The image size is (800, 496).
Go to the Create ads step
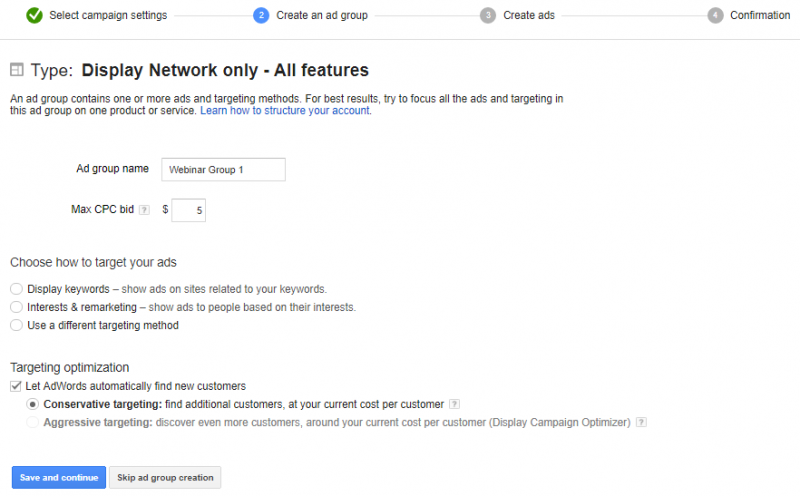tap(529, 15)
